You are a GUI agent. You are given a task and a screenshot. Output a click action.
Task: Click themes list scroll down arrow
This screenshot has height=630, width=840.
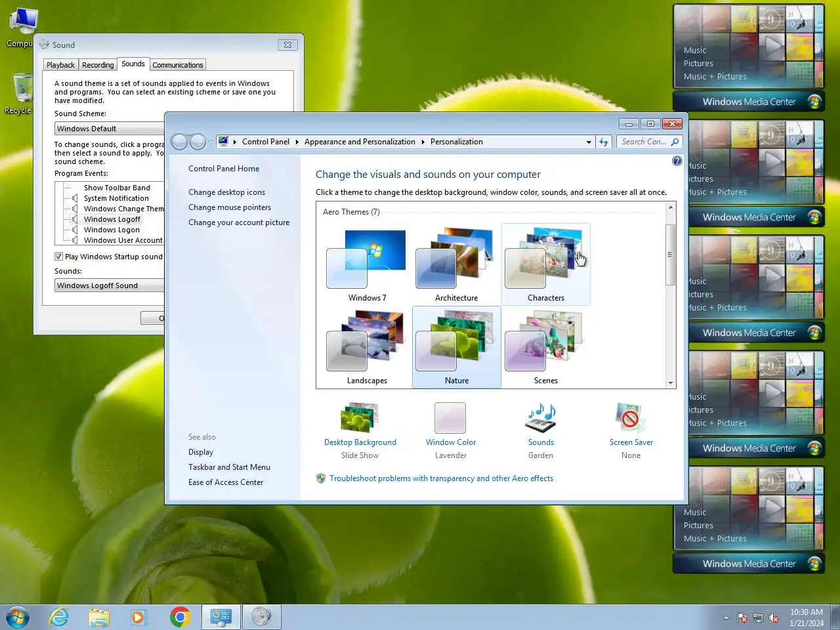pos(670,383)
